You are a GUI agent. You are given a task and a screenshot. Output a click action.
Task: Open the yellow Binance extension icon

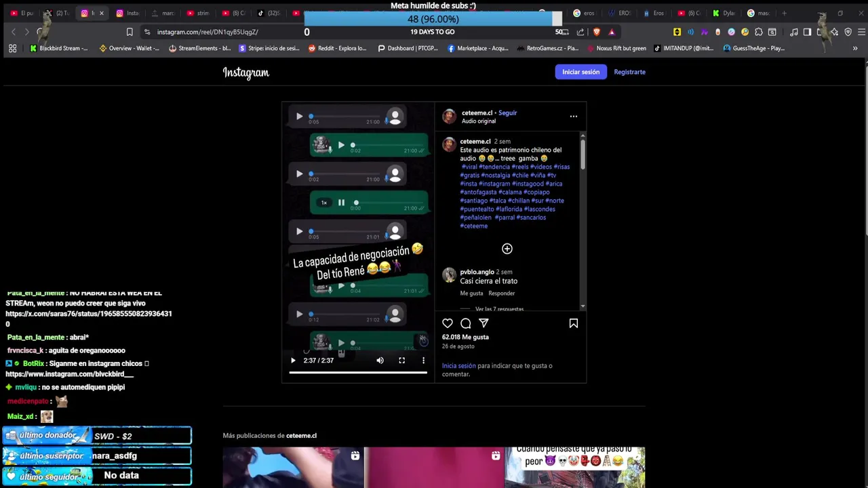click(677, 32)
